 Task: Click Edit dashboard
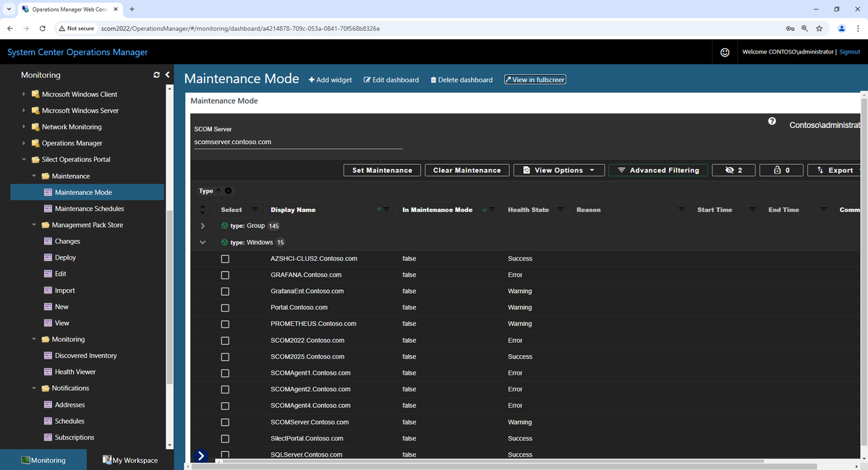[x=391, y=80]
